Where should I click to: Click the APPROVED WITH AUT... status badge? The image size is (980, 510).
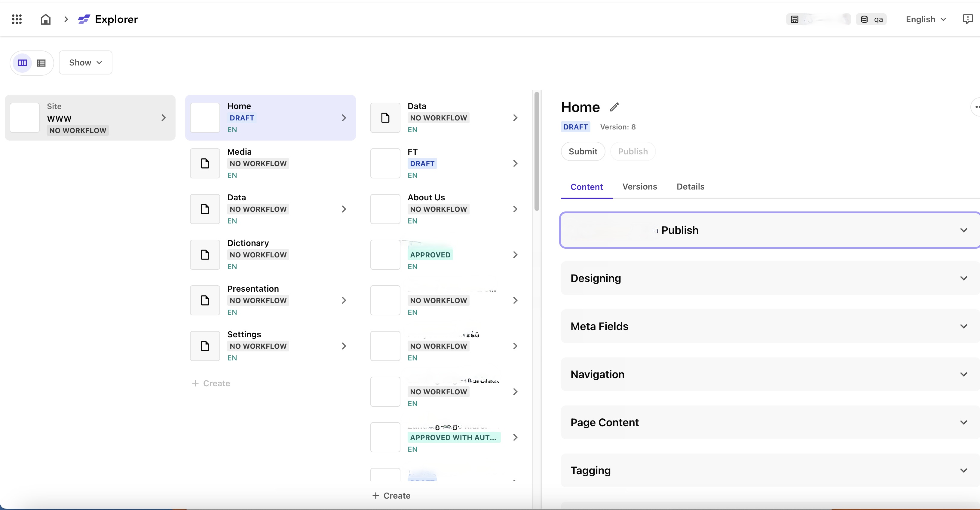[454, 437]
